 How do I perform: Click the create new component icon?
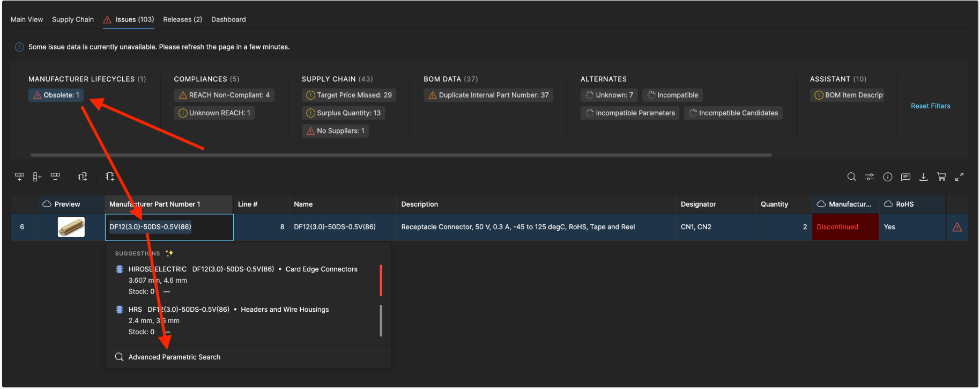click(x=110, y=177)
